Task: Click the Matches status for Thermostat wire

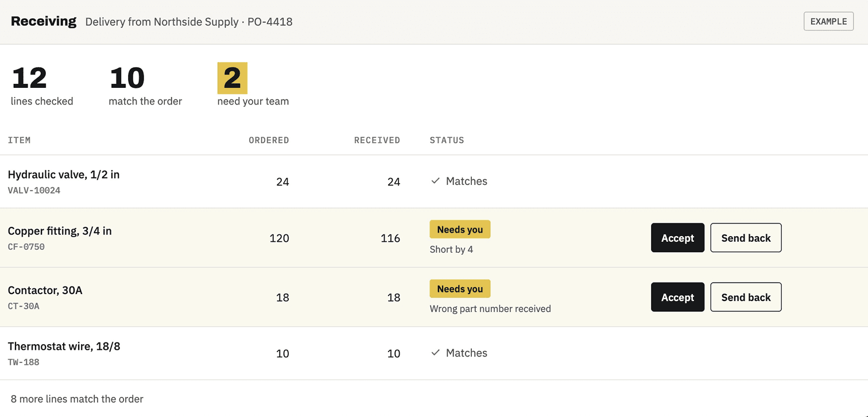Action: point(459,353)
